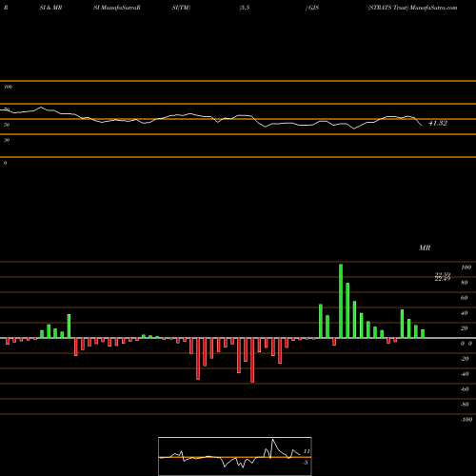Click the 60 label on the MR axis
The width and height of the screenshot is (476, 476).
[x=465, y=298]
